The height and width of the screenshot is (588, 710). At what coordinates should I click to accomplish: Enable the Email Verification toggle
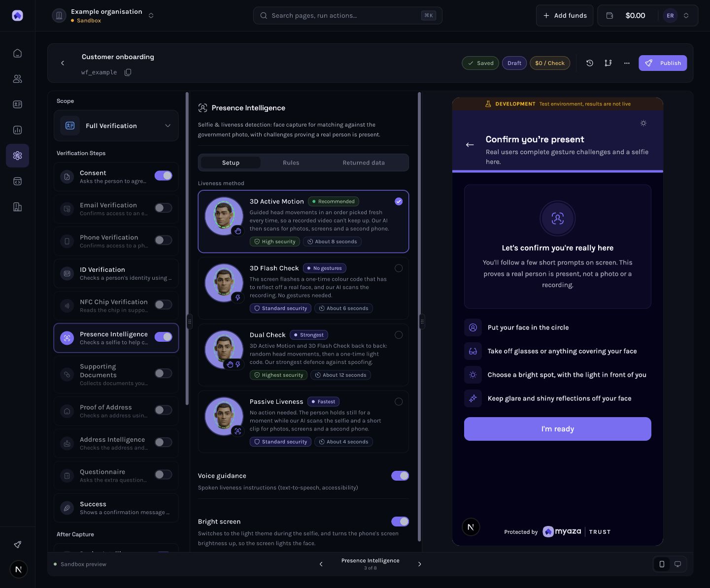pyautogui.click(x=164, y=208)
